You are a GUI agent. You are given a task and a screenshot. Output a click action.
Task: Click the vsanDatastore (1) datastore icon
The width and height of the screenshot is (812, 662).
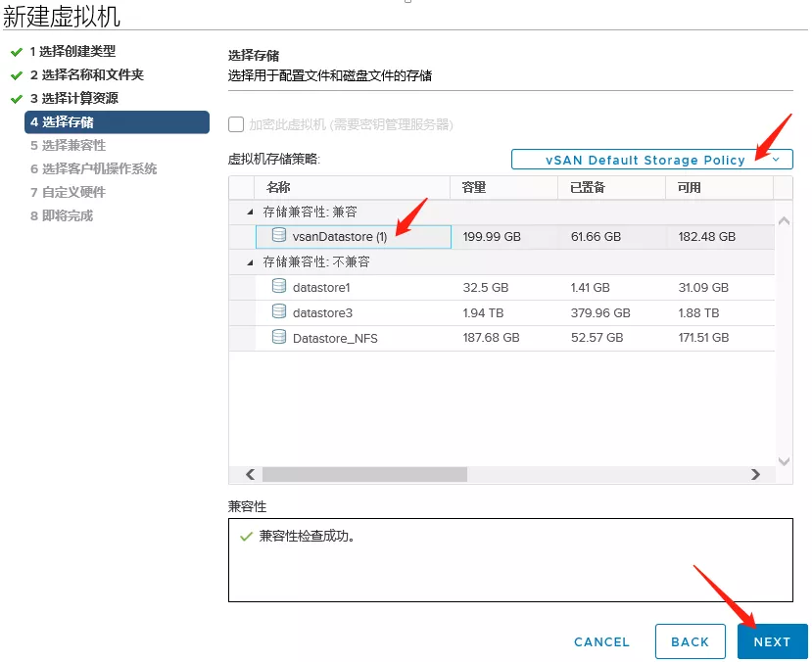pos(279,236)
